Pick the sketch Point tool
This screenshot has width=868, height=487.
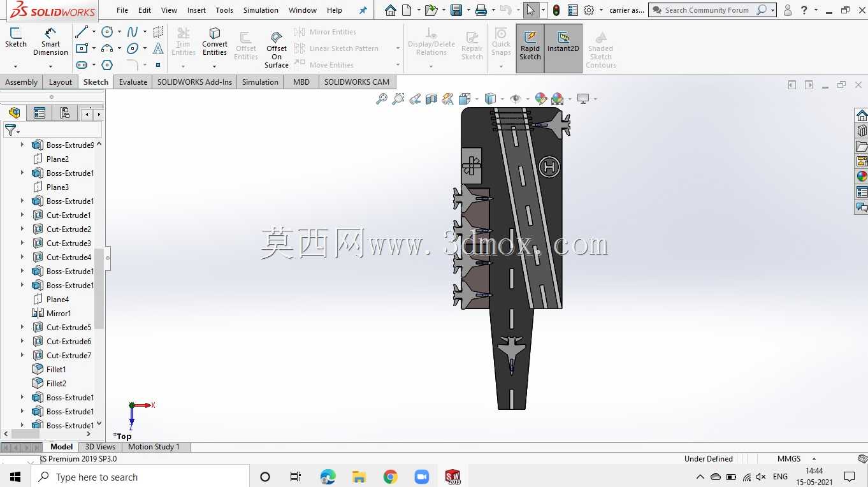tap(158, 65)
